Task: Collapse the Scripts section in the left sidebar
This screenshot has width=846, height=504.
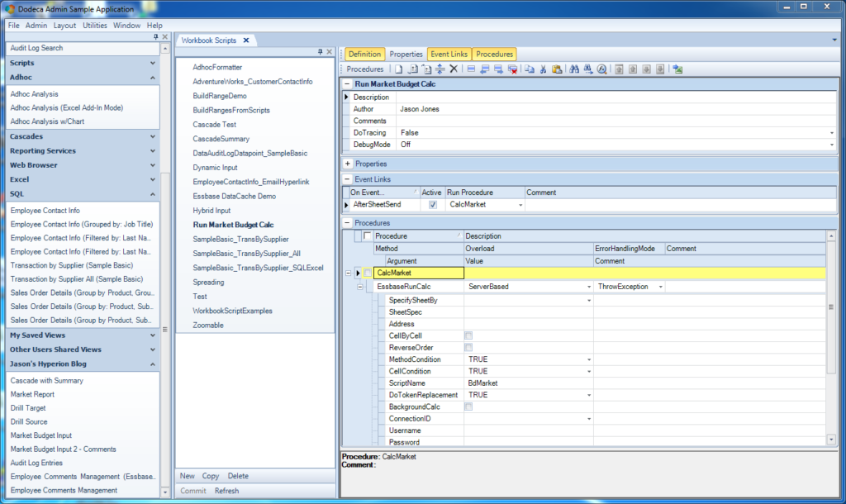Action: click(x=83, y=62)
